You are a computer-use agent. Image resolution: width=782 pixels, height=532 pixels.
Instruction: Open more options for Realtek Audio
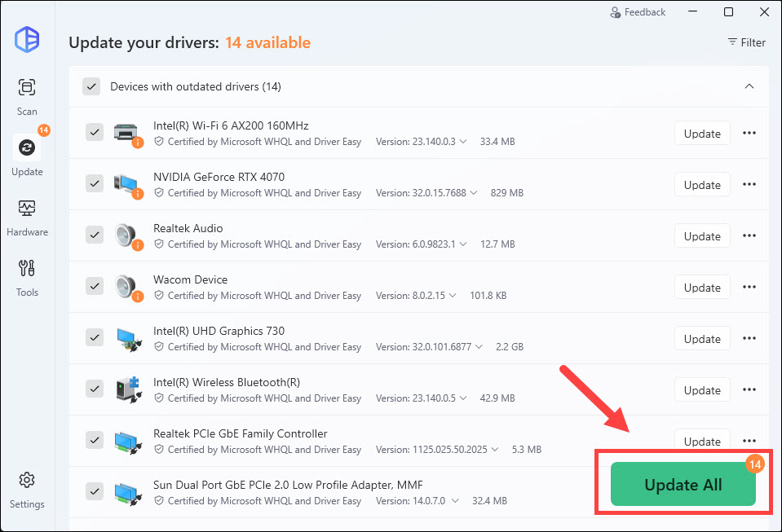tap(749, 236)
